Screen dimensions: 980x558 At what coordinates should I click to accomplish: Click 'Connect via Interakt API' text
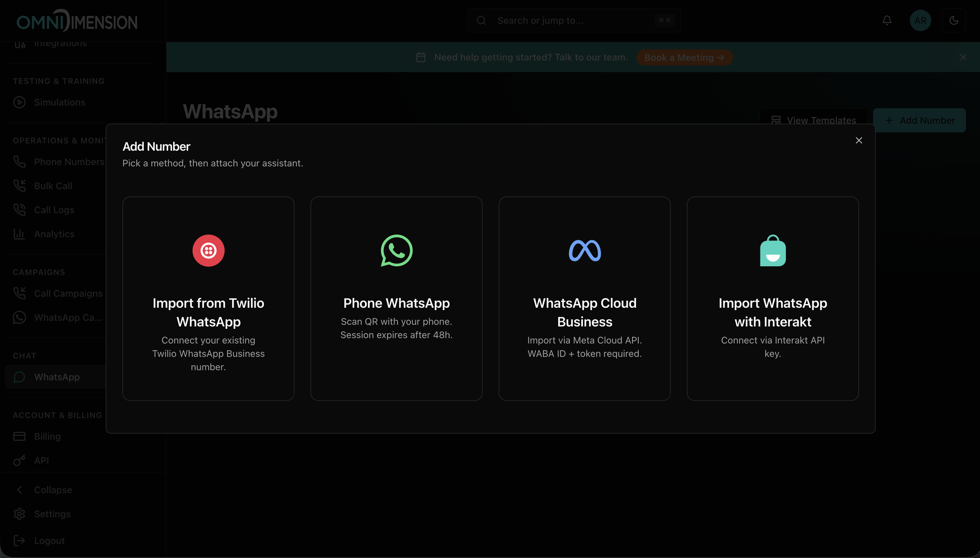[x=773, y=340]
